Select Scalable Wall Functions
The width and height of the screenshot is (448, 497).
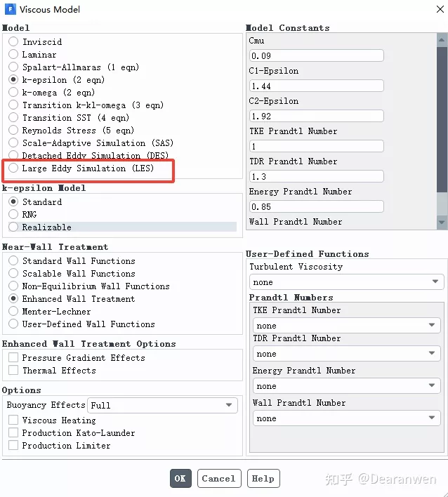point(13,273)
